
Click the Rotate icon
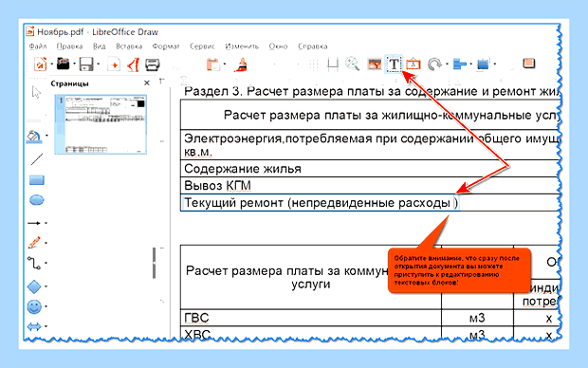pyautogui.click(x=435, y=64)
